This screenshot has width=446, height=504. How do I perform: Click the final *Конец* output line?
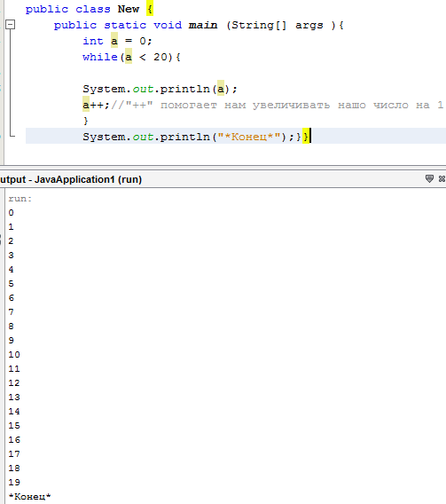pyautogui.click(x=29, y=497)
